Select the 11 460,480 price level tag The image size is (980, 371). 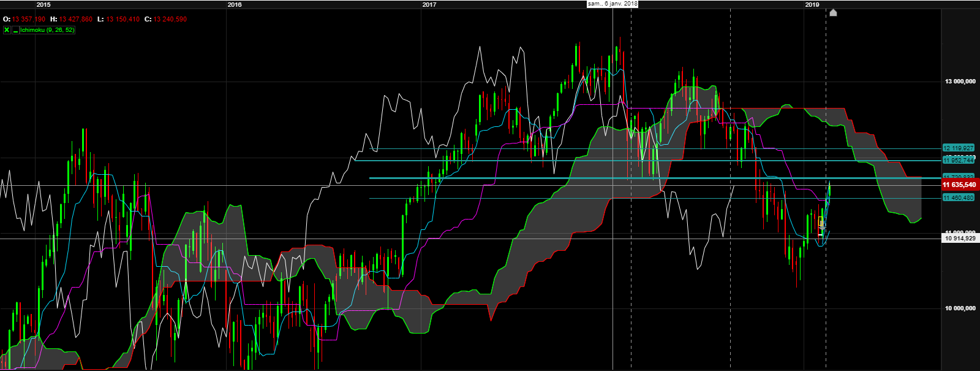(959, 197)
